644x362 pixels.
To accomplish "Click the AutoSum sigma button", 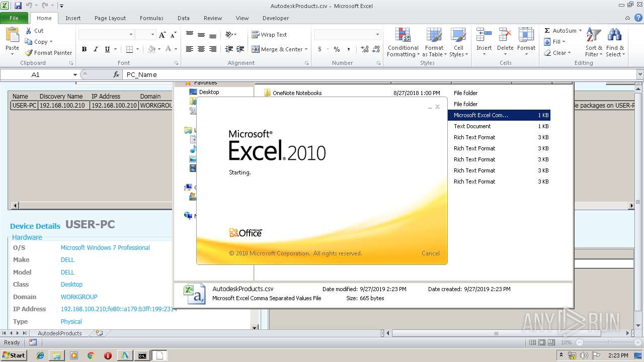I will tap(560, 31).
